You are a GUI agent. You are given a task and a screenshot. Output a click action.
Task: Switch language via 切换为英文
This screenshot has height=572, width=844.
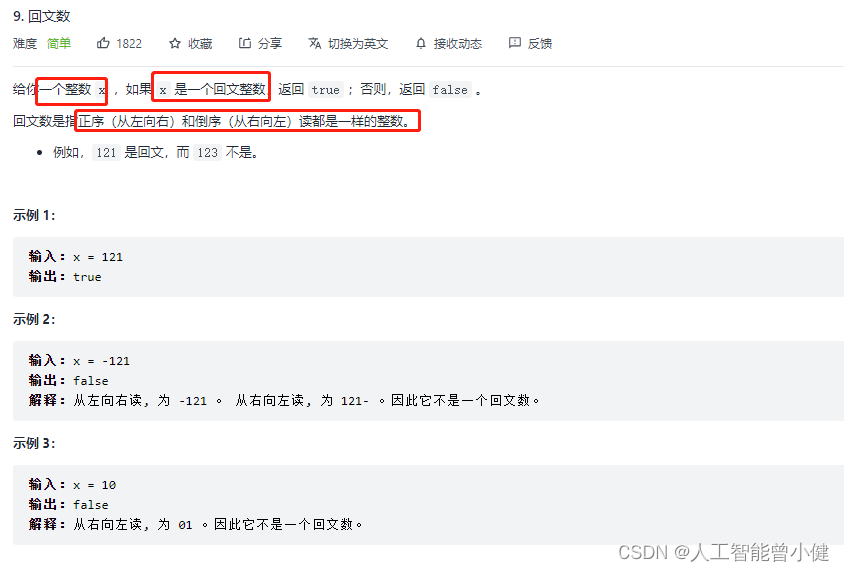coord(358,44)
